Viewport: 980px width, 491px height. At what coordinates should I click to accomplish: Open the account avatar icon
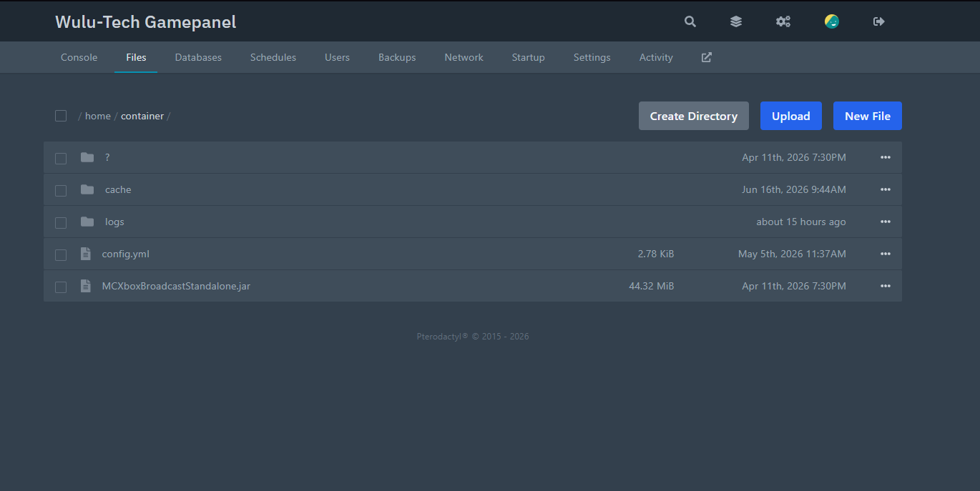pyautogui.click(x=832, y=21)
